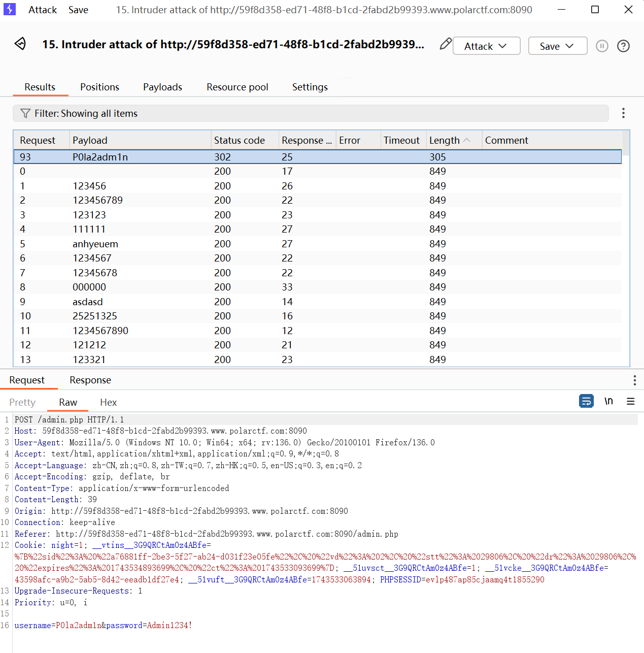644x653 pixels.
Task: Sort by the Comment column header
Action: [552, 140]
